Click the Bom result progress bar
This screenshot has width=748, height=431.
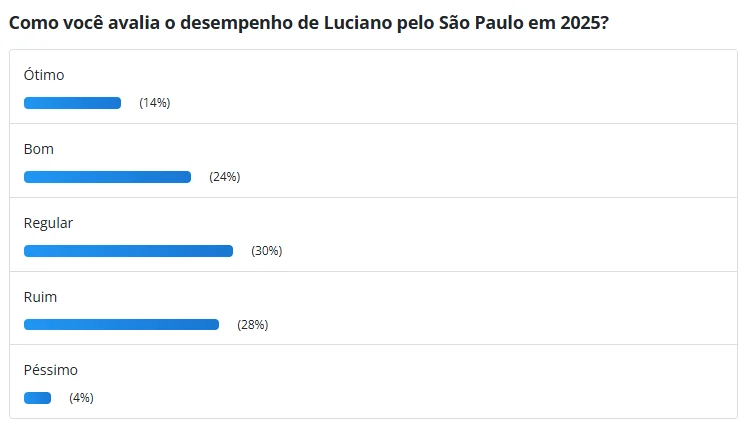coord(107,177)
